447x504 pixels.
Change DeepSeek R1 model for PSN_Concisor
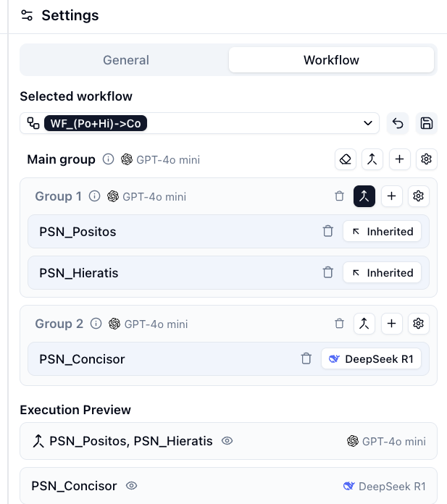(x=371, y=358)
